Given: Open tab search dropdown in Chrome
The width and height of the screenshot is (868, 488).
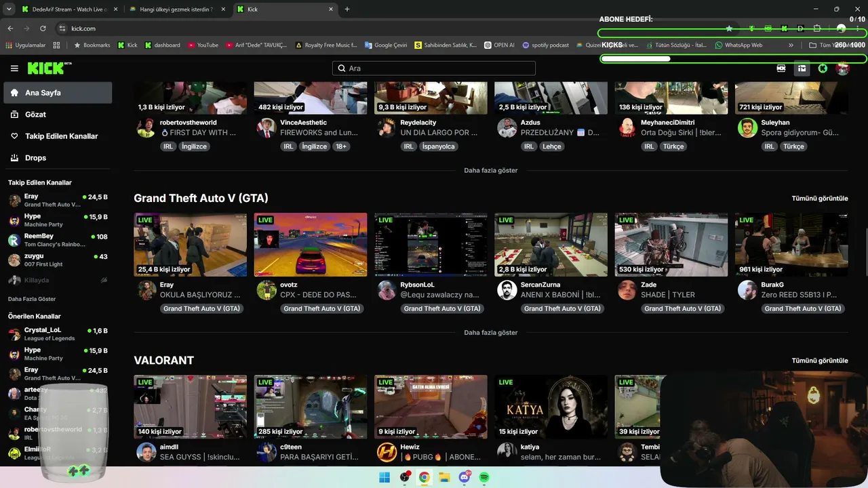Looking at the screenshot, I should (x=9, y=9).
